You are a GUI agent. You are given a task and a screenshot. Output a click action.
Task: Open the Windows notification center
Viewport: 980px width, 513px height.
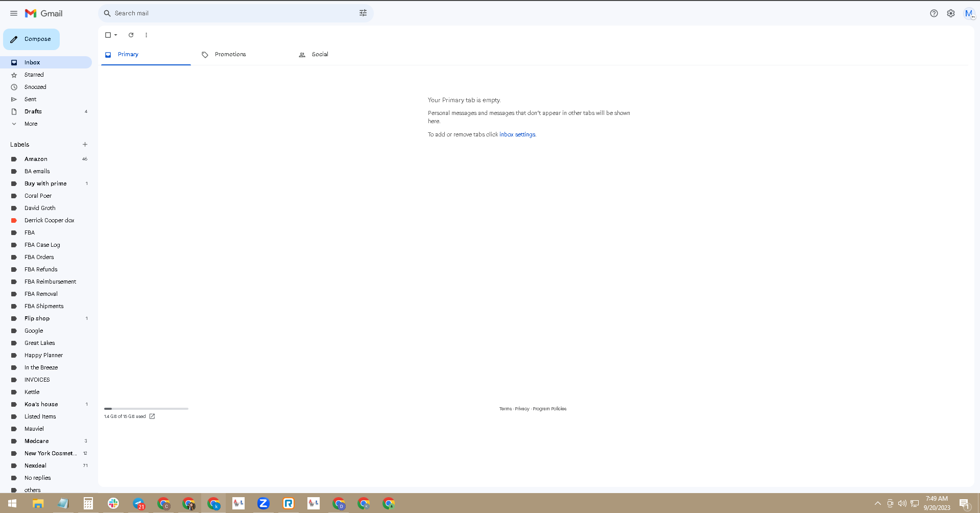click(x=965, y=504)
